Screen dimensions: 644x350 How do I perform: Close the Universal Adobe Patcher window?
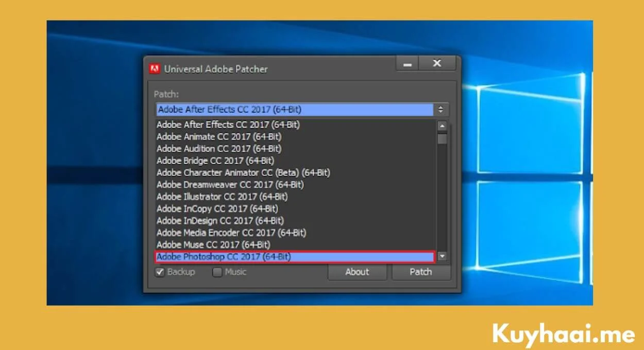tap(437, 63)
